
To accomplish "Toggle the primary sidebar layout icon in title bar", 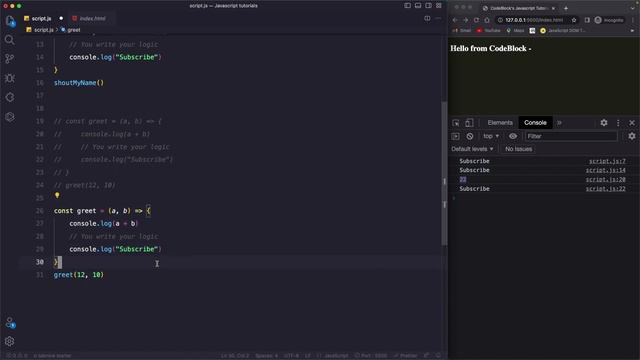I will click(x=407, y=6).
